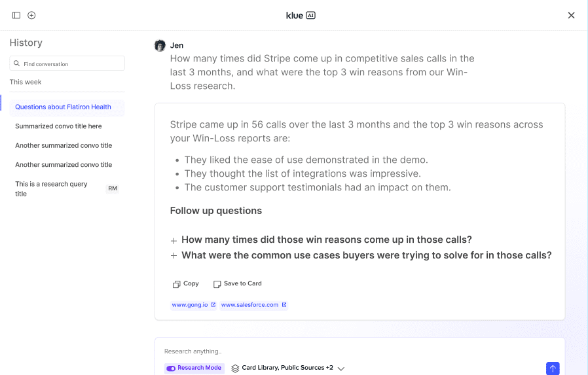The height and width of the screenshot is (375, 588).
Task: Open the www.gong.io source link
Action: click(194, 305)
